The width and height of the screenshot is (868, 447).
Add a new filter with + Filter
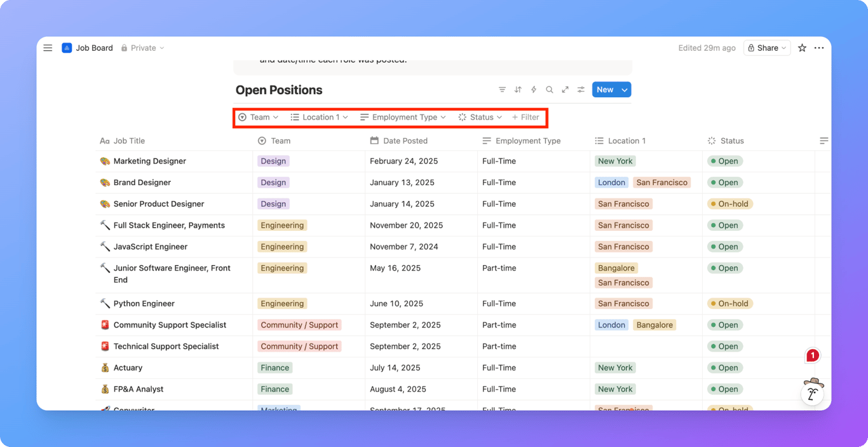[526, 117]
